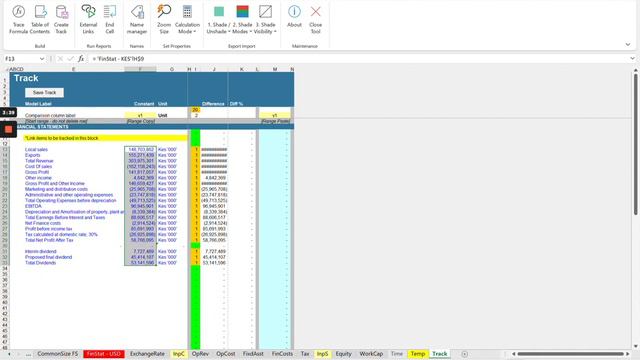
Task: Select the 'Interim dividend' label cell
Action: [x=40, y=251]
